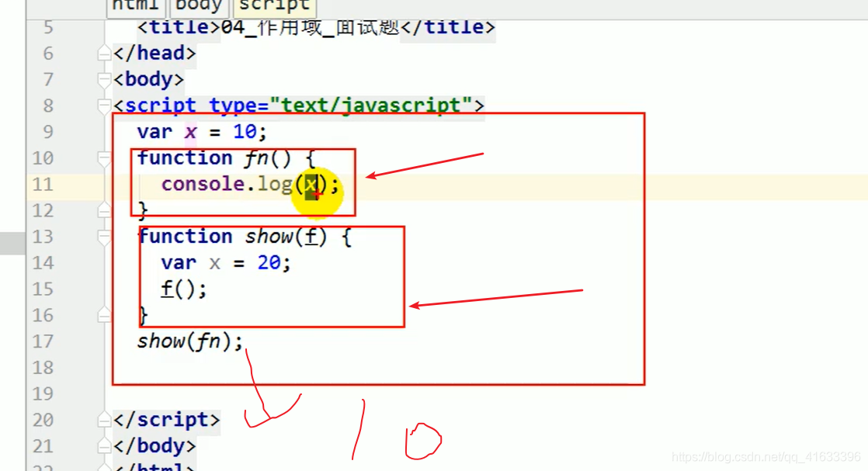The height and width of the screenshot is (471, 868).
Task: Select the body breadcrumb tab
Action: tap(198, 7)
